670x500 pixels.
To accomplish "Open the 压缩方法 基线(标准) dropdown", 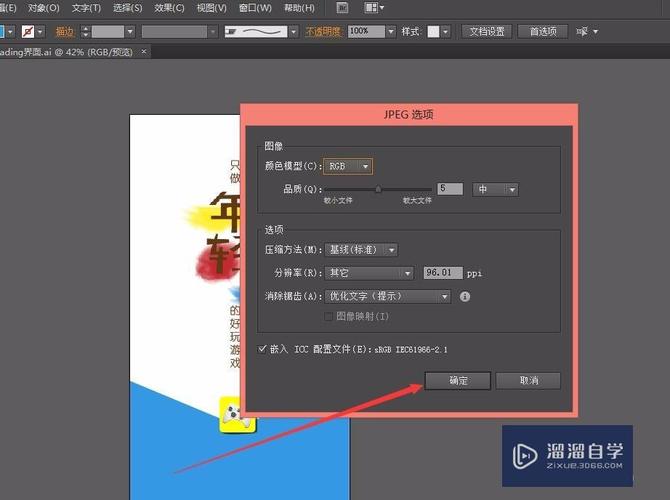I will [361, 250].
